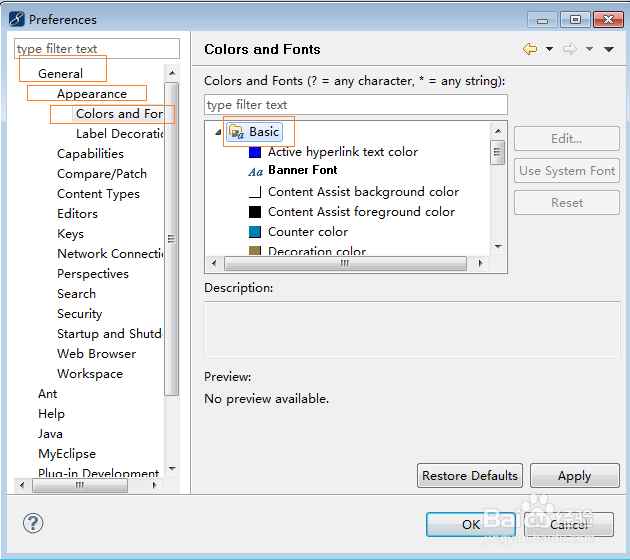Click Active hyperlink text color blue swatch
The height and width of the screenshot is (560, 630).
255,152
